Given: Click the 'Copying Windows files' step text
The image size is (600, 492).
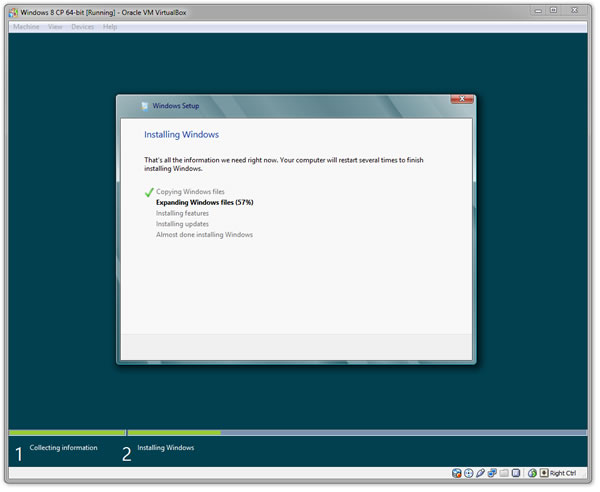Looking at the screenshot, I should pos(190,192).
